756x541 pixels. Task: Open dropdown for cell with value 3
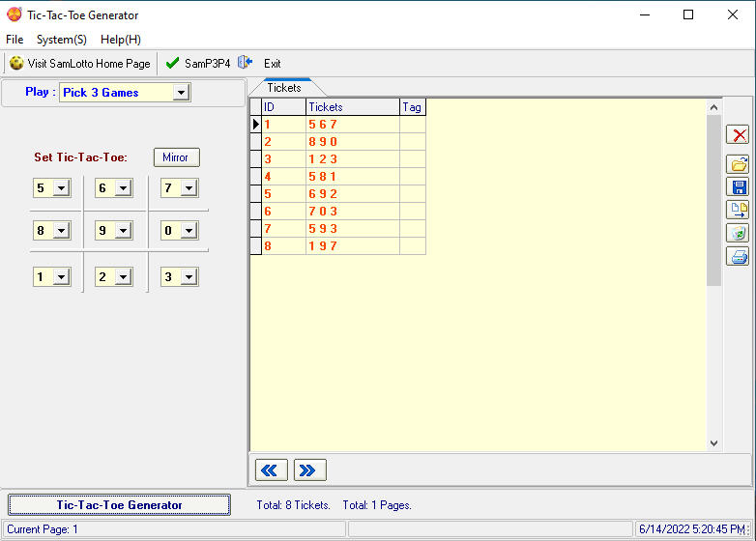point(189,277)
